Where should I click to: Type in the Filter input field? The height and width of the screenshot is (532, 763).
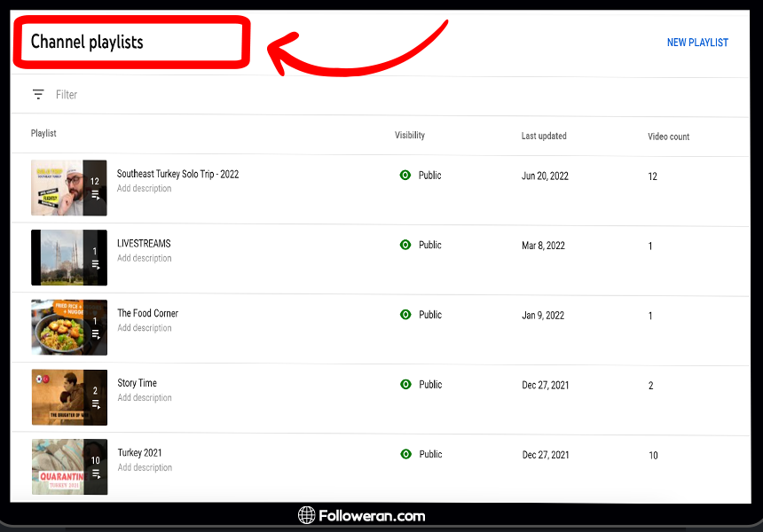177,94
